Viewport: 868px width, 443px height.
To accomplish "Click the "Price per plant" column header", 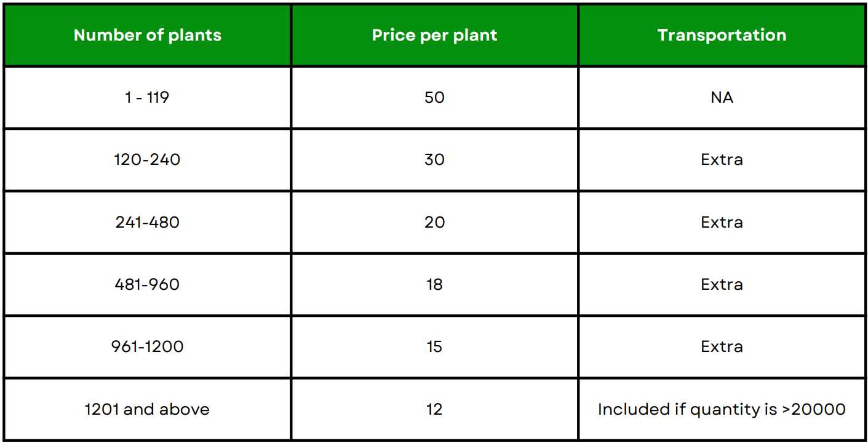I will tap(434, 35).
